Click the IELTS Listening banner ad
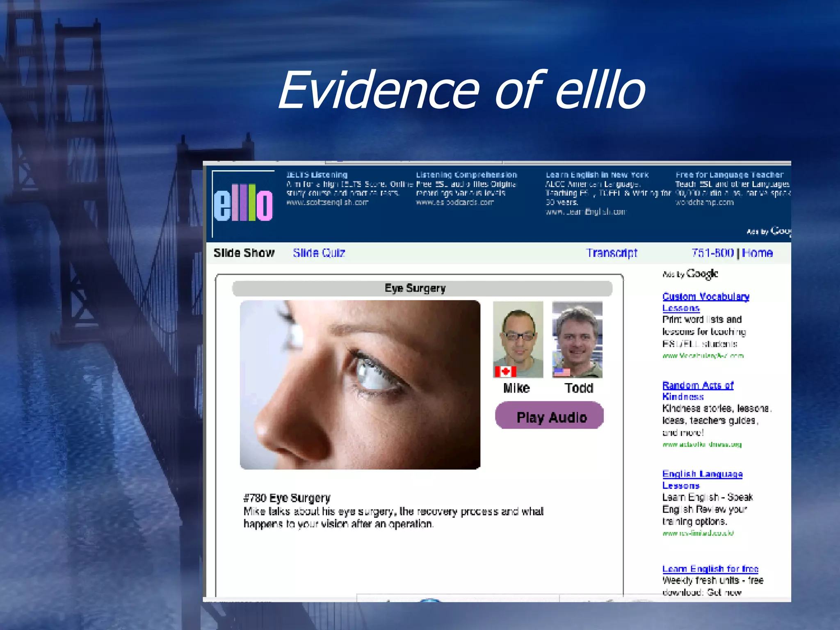 pyautogui.click(x=317, y=175)
